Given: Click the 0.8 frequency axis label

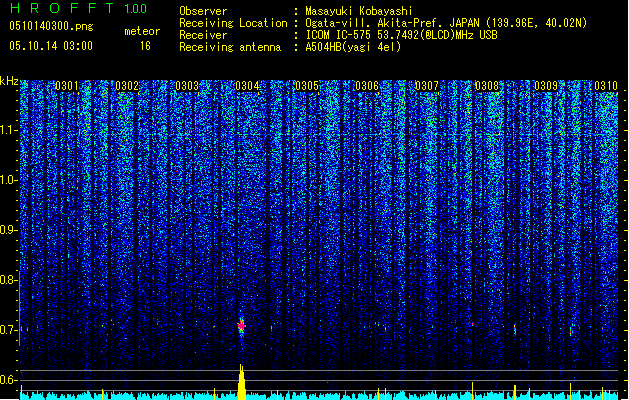Looking at the screenshot, I should coord(9,280).
